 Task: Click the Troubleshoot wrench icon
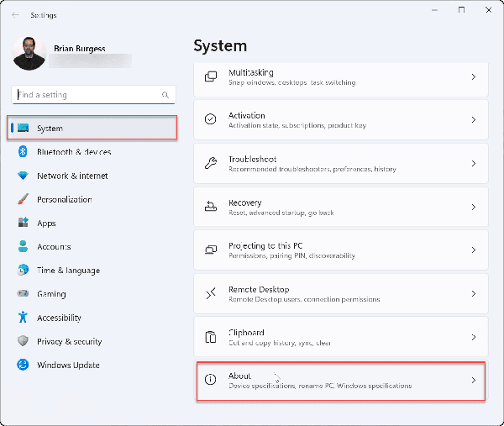click(211, 163)
